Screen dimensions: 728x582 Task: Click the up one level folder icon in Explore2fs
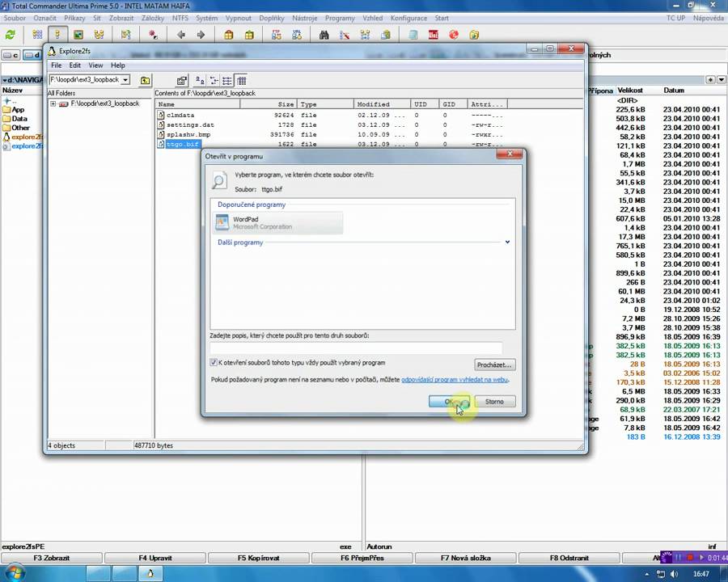pyautogui.click(x=146, y=80)
